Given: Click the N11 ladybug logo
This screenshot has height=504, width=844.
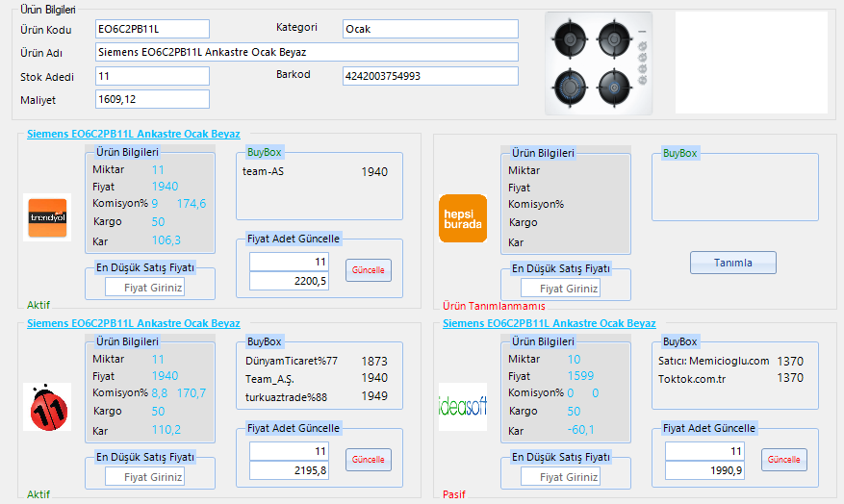Looking at the screenshot, I should [47, 406].
